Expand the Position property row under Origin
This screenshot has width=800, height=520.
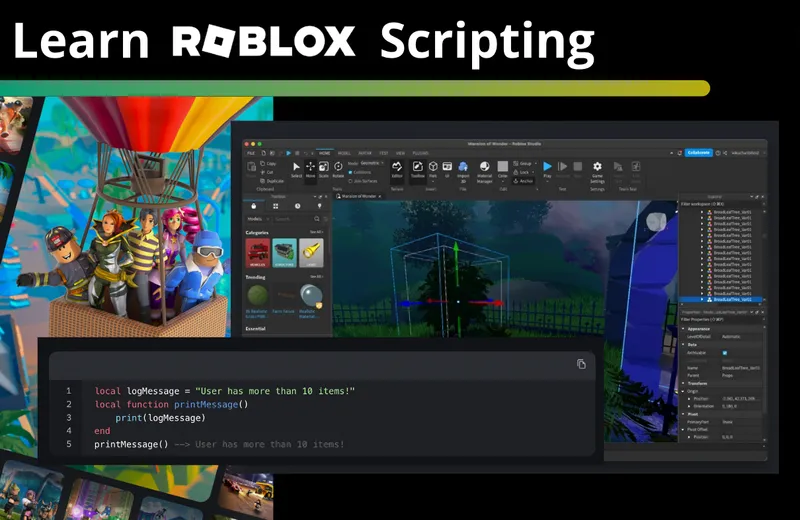coord(689,399)
